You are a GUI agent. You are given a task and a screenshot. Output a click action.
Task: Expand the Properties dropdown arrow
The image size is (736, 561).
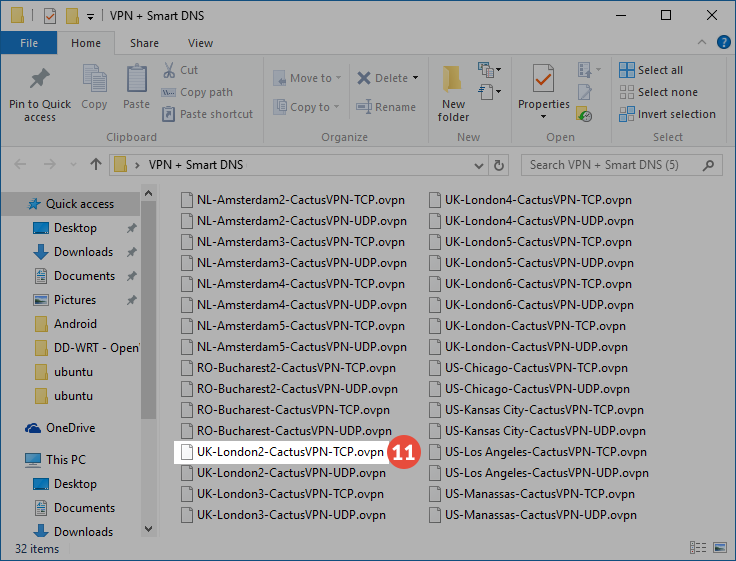pos(544,116)
